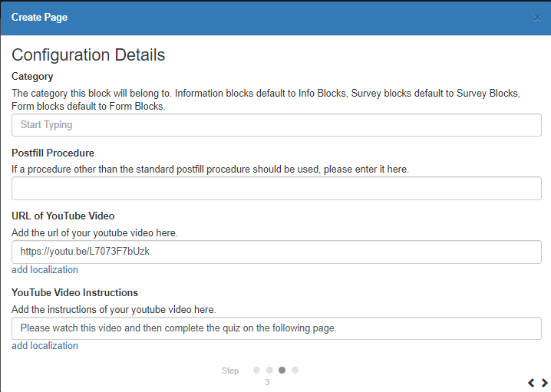The image size is (551, 392).
Task: Close the Create Page dialog
Action: (x=537, y=17)
